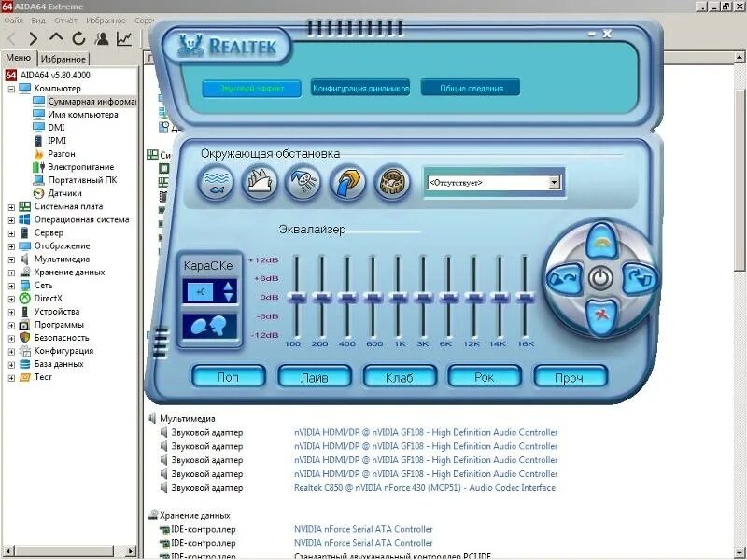The width and height of the screenshot is (747, 560).
Task: Click the 1K equalizer slider handle
Action: click(398, 298)
